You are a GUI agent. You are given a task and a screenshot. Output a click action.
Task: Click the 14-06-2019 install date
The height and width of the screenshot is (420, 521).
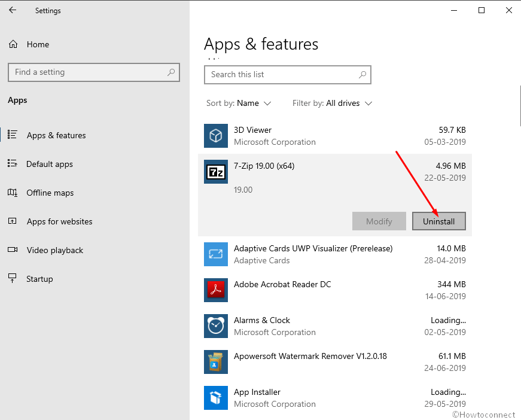[x=446, y=296]
